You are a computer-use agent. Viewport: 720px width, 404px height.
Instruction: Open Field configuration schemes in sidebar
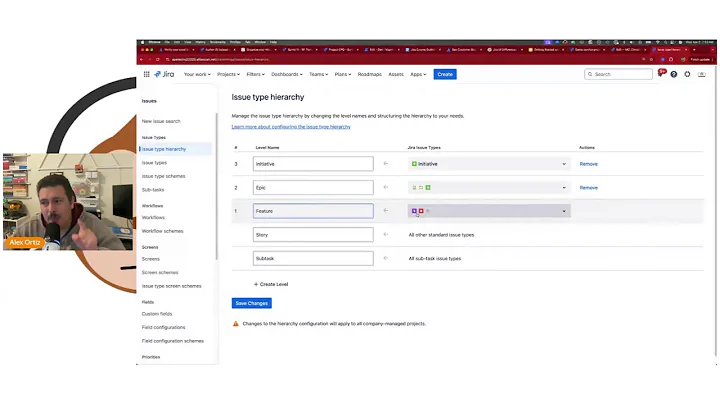tap(173, 341)
